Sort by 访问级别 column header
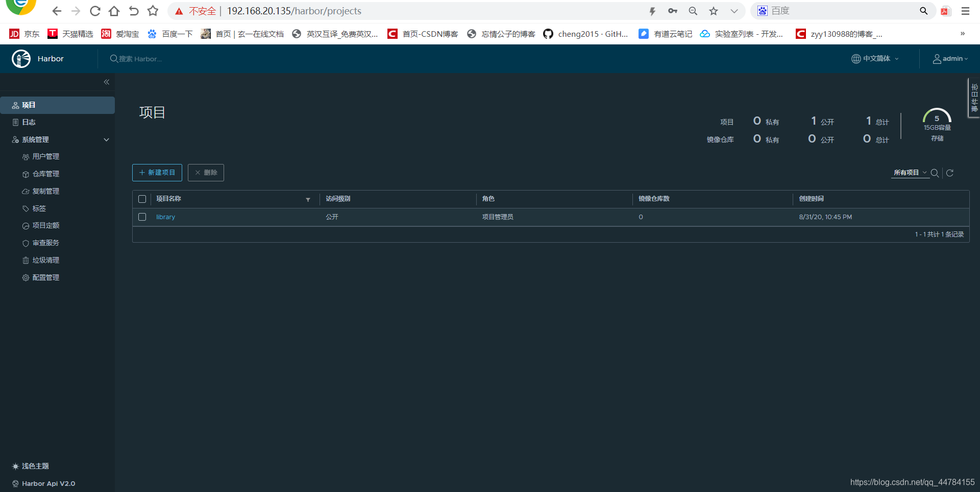980x492 pixels. pyautogui.click(x=338, y=199)
